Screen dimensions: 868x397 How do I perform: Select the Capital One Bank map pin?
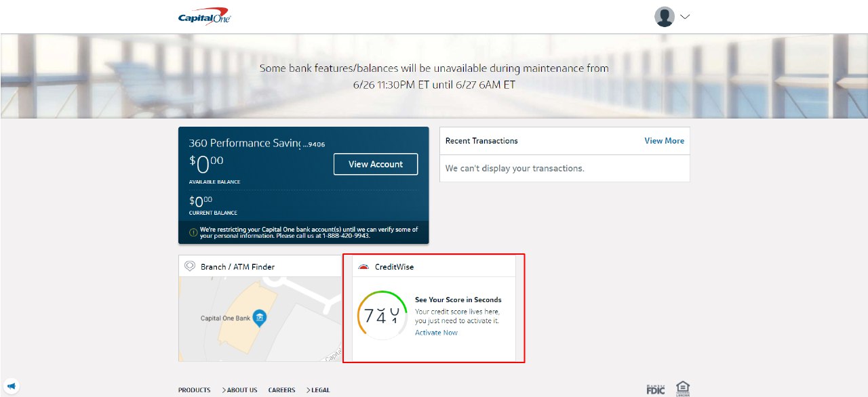click(x=259, y=318)
